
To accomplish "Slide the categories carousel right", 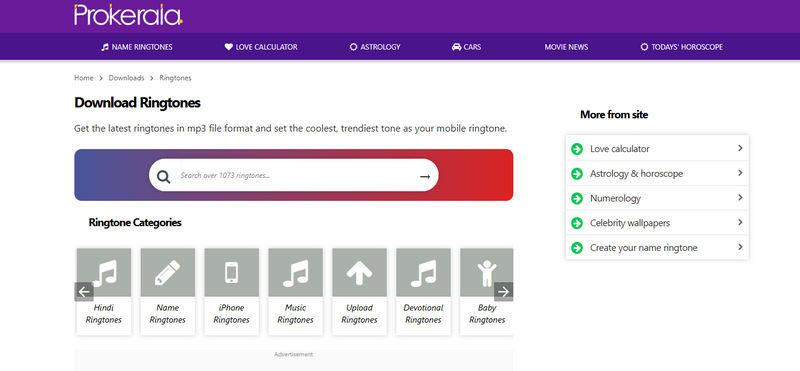I will point(504,292).
